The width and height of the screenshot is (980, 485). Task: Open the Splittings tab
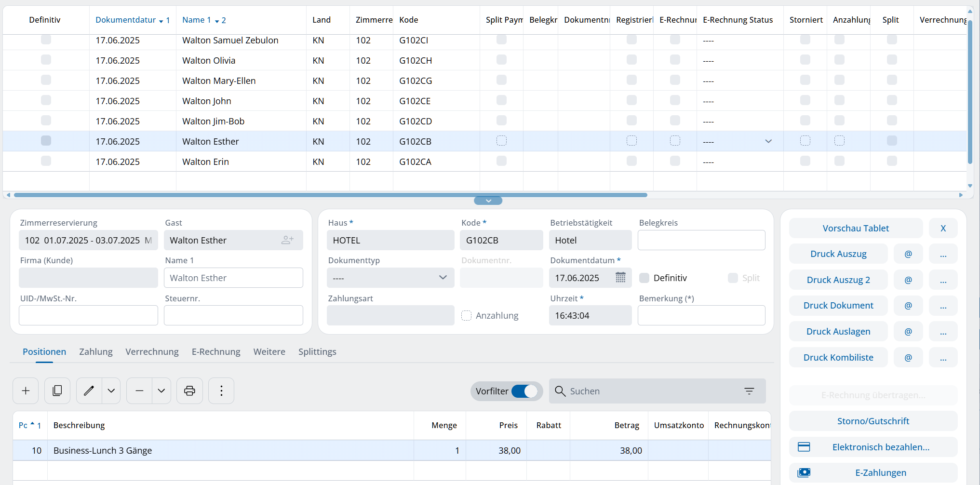click(x=317, y=352)
